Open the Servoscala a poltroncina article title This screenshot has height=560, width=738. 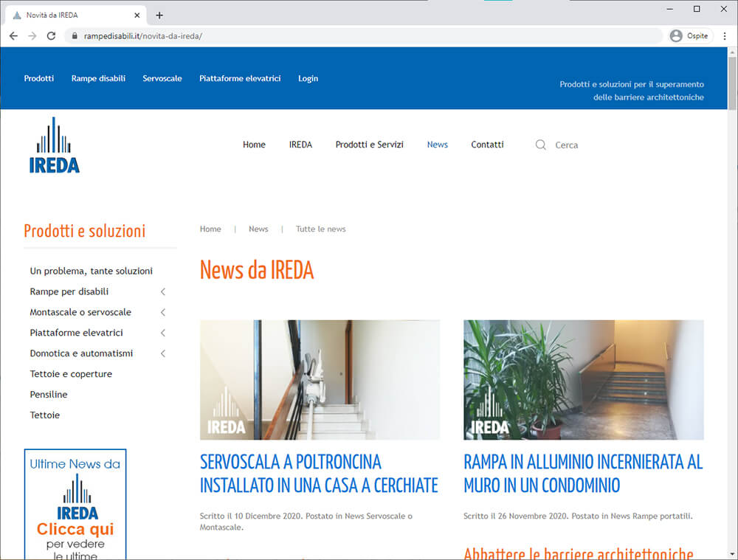coord(319,474)
